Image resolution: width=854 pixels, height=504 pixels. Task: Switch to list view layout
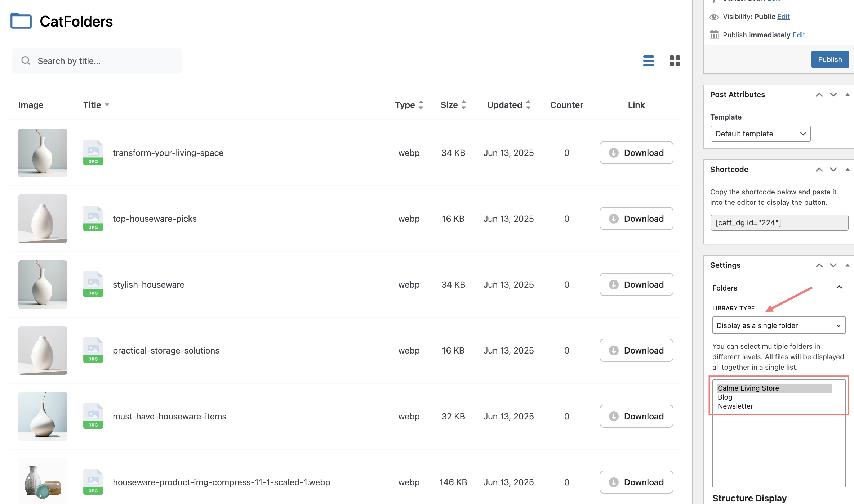(648, 61)
